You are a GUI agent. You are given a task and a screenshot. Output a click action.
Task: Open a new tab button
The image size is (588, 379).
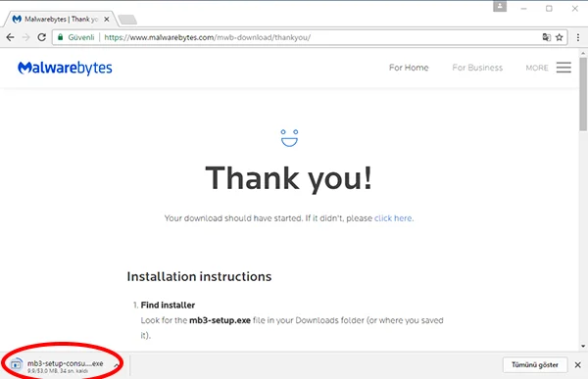click(127, 20)
